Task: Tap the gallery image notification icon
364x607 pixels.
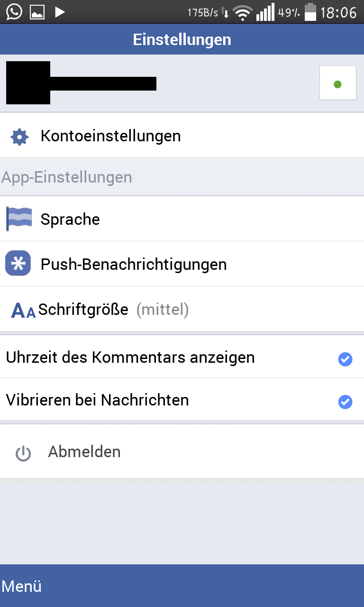Action: pos(37,12)
